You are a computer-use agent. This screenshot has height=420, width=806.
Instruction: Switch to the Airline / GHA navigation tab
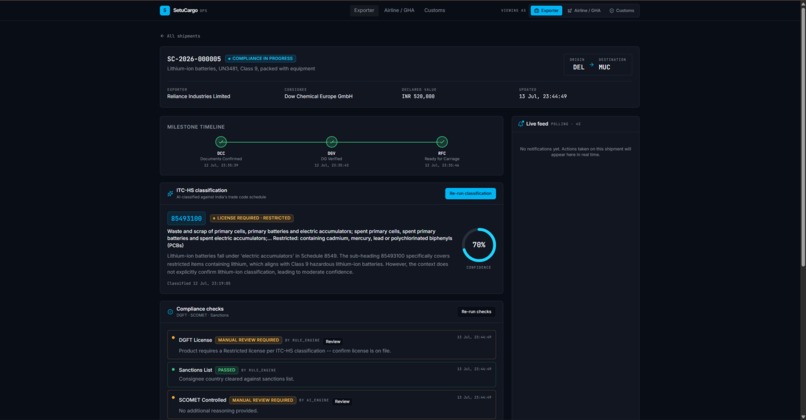(x=399, y=10)
